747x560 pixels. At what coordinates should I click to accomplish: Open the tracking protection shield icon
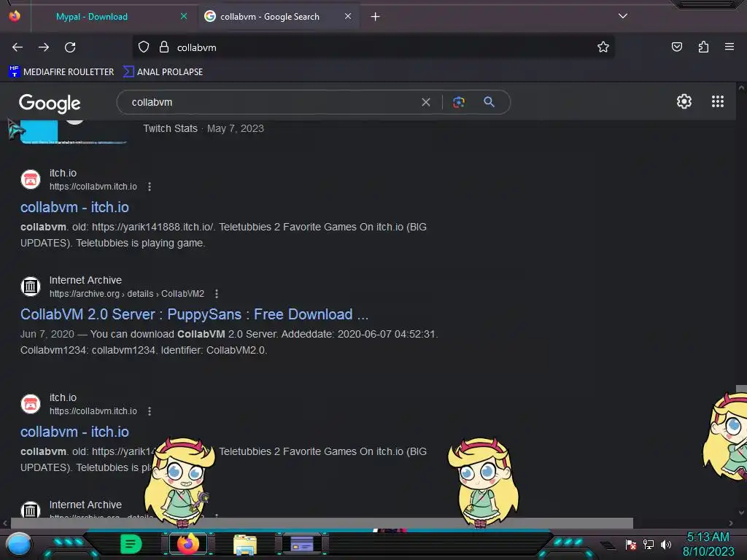point(144,47)
